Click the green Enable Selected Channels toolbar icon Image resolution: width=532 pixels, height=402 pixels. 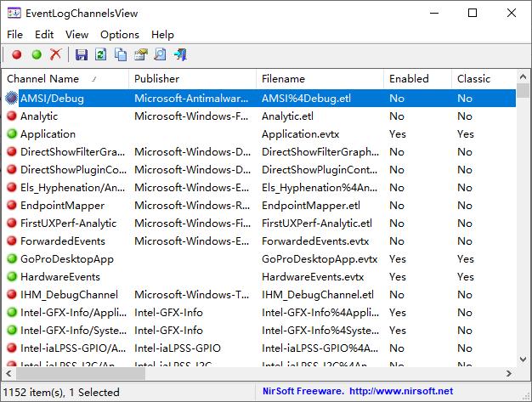37,54
